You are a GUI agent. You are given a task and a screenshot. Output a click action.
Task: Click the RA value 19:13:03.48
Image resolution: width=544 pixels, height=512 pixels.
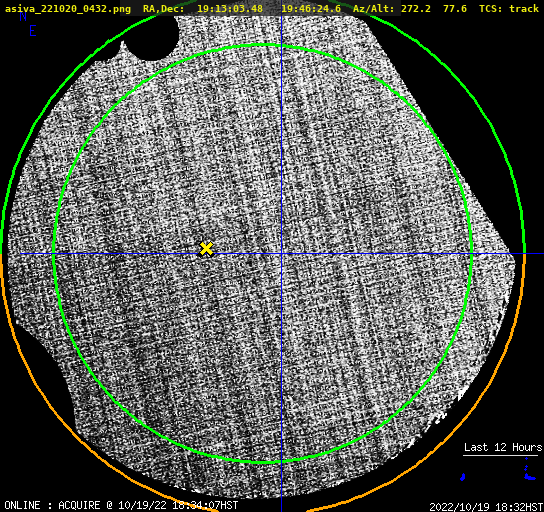[x=230, y=8]
